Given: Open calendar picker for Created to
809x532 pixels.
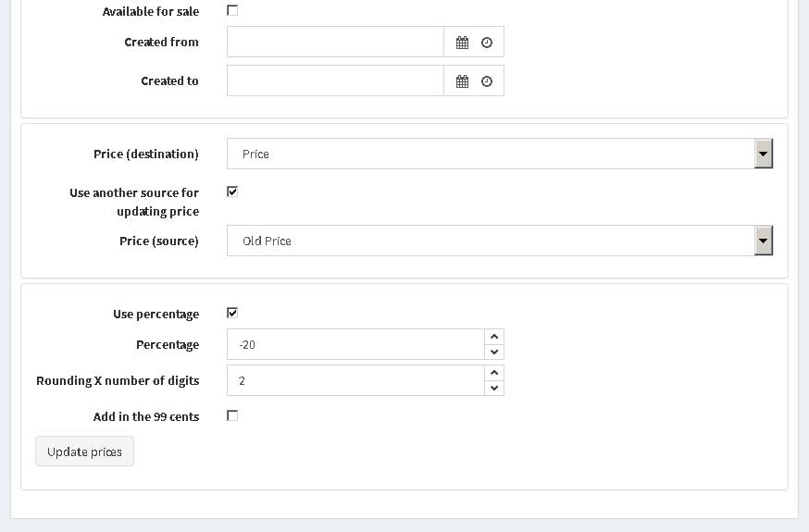Looking at the screenshot, I should pyautogui.click(x=462, y=80).
